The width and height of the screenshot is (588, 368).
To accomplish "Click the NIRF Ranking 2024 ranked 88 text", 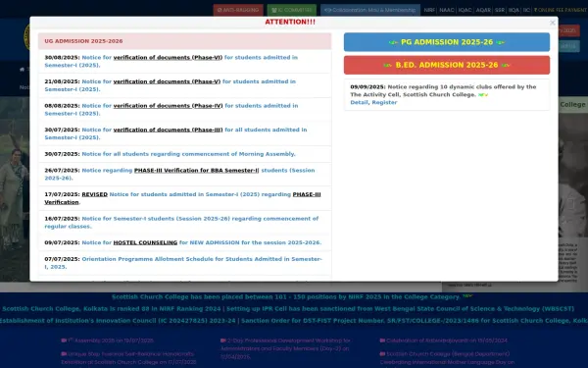I will [112, 309].
